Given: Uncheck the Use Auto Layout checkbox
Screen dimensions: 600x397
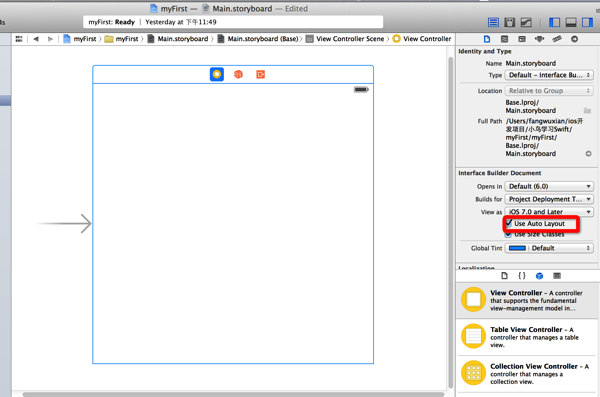Looking at the screenshot, I should 509,223.
